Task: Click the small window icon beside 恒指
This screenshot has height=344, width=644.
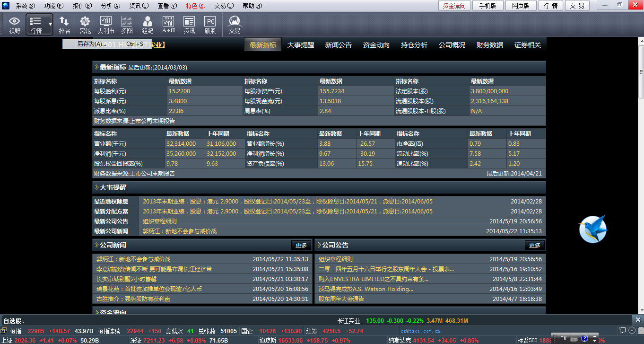Action: tap(4, 330)
